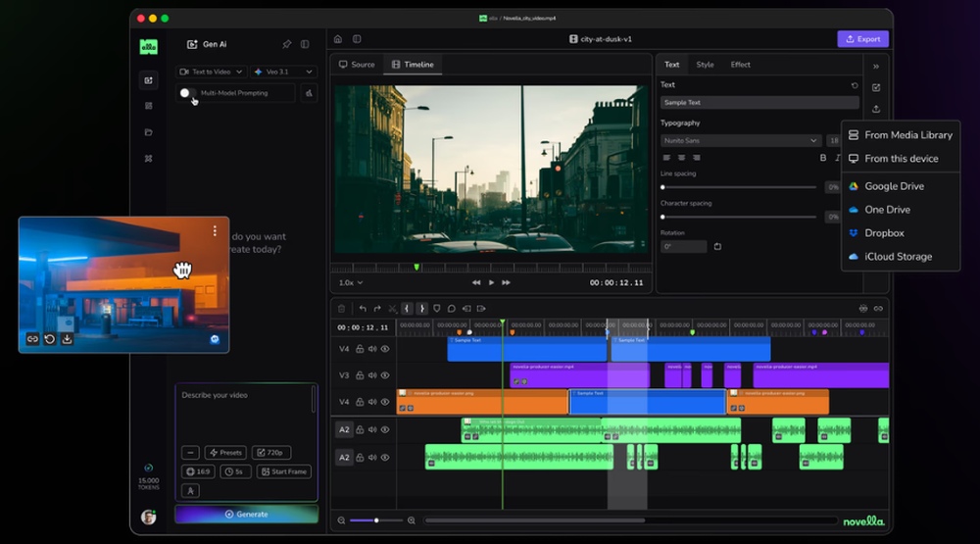Click the timeline snapping settings icon
The width and height of the screenshot is (980, 544).
click(863, 308)
